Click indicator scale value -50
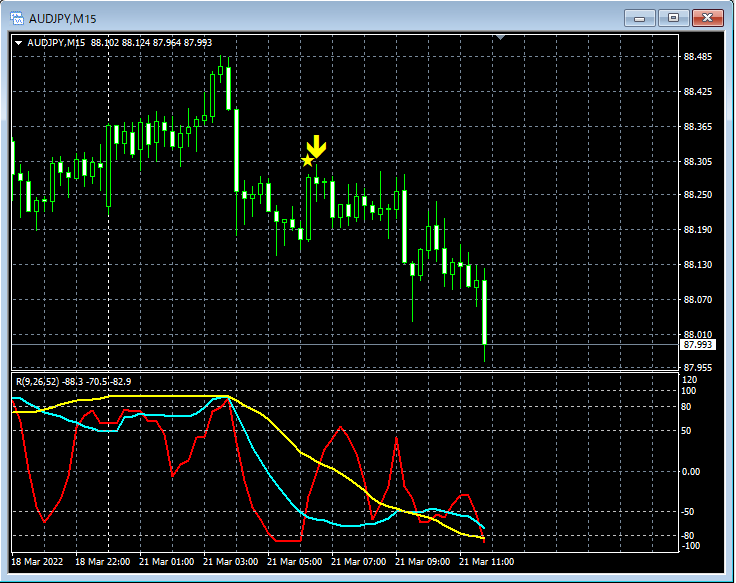Viewport: 736px width, 583px height. tap(688, 512)
